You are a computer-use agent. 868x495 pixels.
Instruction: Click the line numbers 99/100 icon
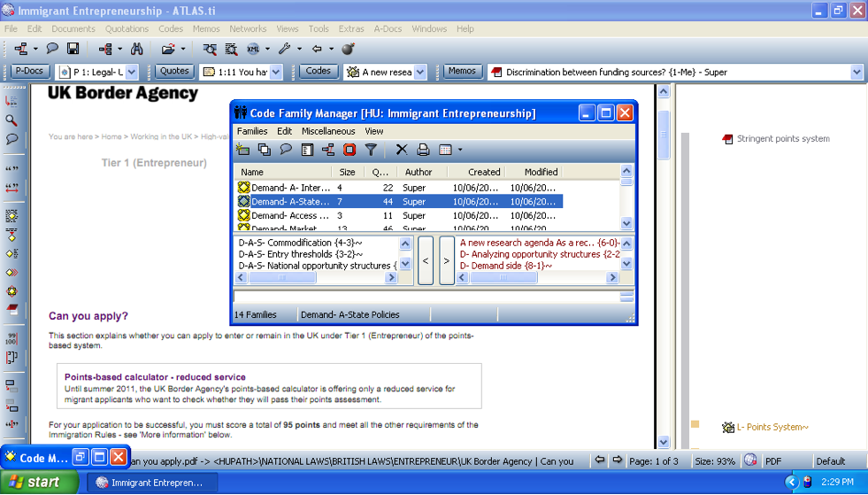tap(12, 338)
